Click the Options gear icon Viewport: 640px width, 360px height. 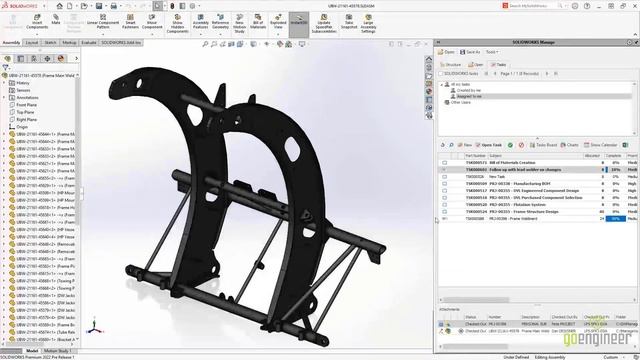(193, 6)
